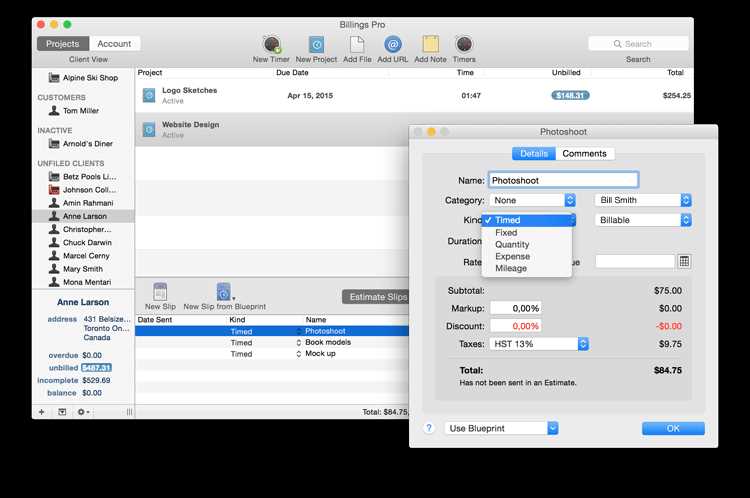Click the Estimate Slips button

pyautogui.click(x=376, y=297)
